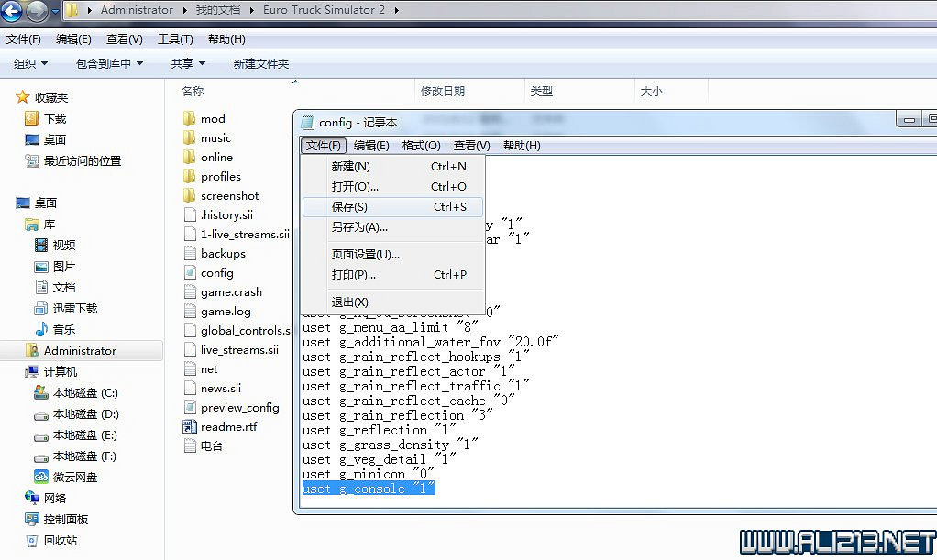Viewport: 937px width, 560px height.
Task: Click the Music (音乐) library icon
Action: (x=41, y=330)
